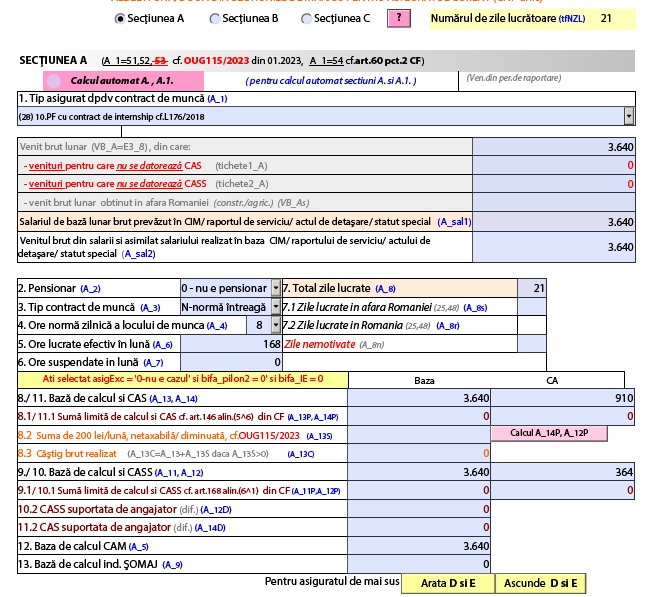
Task: Click the A_12D CASS angajator field
Action: point(419,509)
